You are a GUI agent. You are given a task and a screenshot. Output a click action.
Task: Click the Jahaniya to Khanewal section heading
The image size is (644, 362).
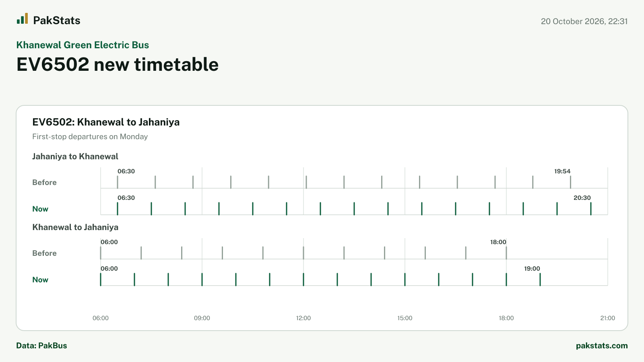(x=75, y=156)
